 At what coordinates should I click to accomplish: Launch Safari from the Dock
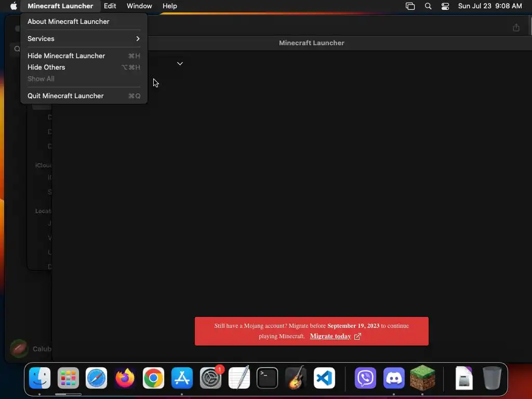(x=96, y=378)
